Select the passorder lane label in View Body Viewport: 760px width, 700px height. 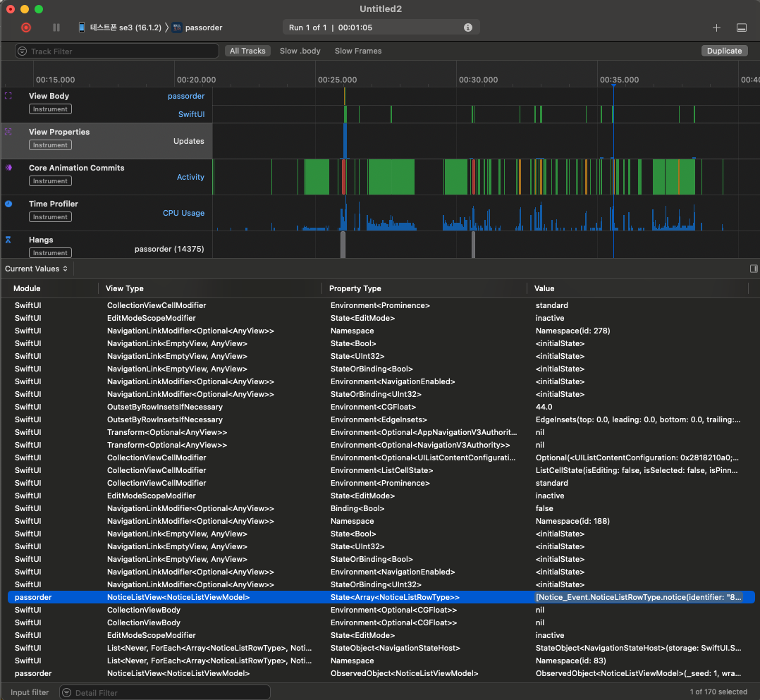pyautogui.click(x=186, y=96)
